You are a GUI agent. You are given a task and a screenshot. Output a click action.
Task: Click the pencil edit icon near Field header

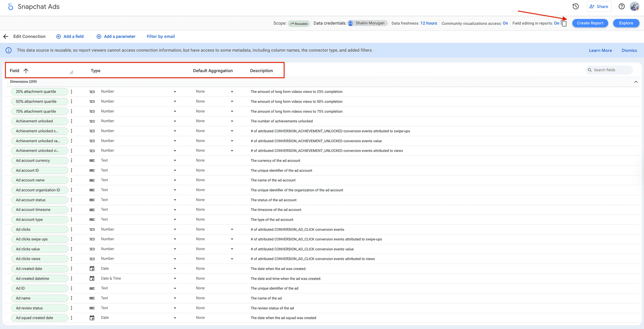72,72
